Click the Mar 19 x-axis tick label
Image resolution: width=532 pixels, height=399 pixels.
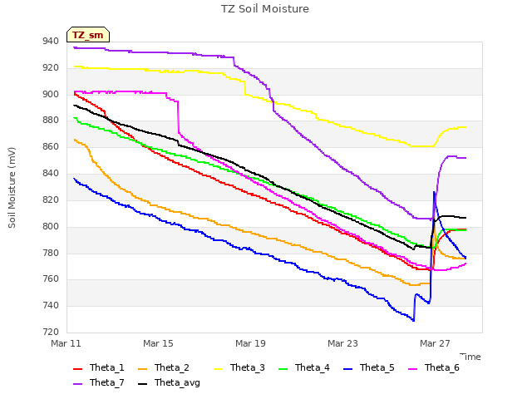click(250, 343)
